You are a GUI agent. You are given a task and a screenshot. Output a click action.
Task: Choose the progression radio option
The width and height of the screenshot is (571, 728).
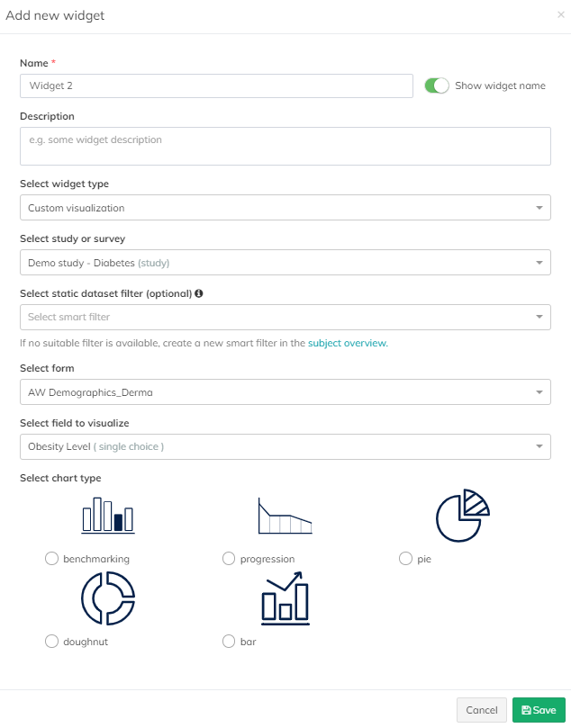(229, 559)
